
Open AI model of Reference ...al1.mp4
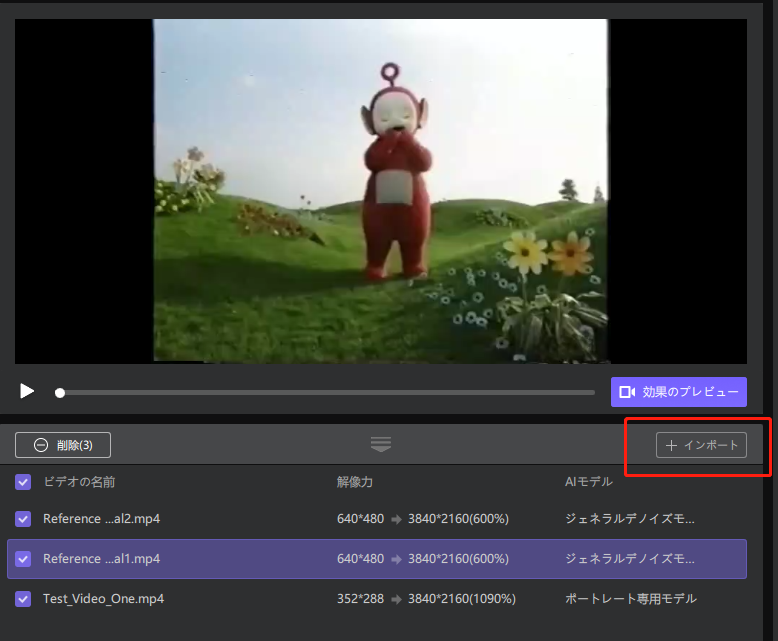(630, 559)
